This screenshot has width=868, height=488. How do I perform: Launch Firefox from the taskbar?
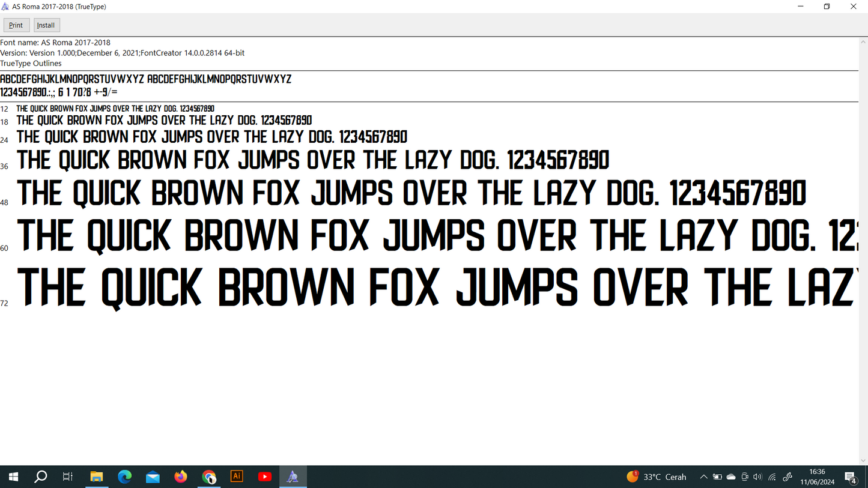tap(181, 477)
